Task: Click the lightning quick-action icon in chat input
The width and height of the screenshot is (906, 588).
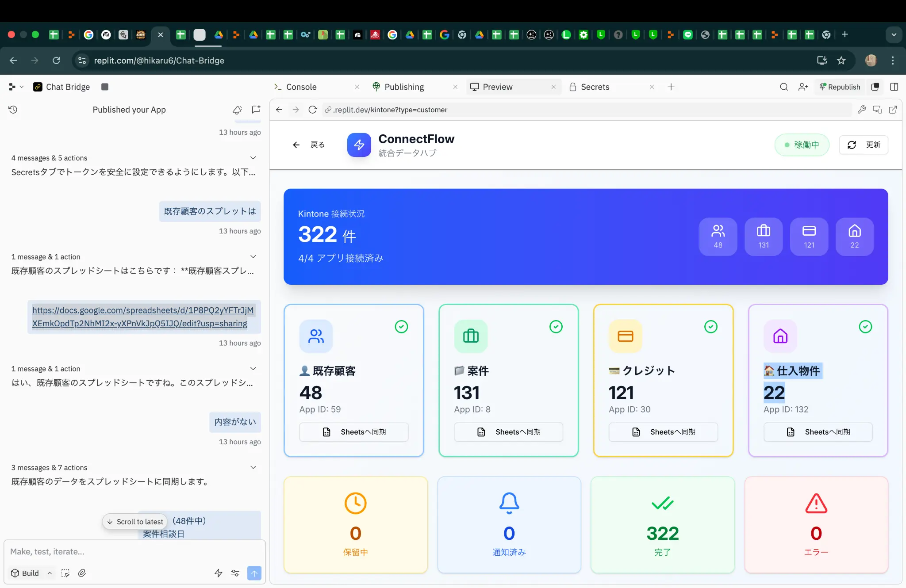Action: click(218, 573)
